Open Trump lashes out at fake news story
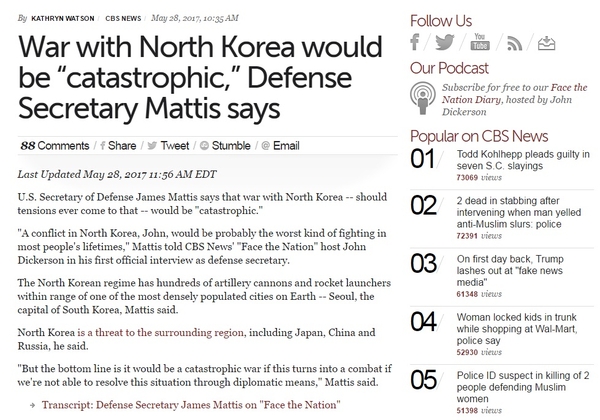600x420 pixels. click(510, 270)
